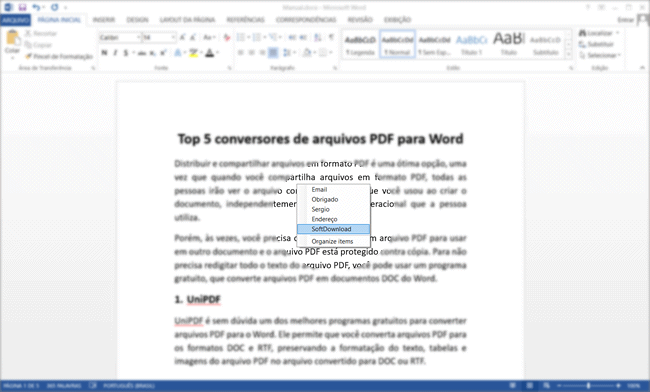Toggle show paragraph marks pilcrow

tap(332, 38)
